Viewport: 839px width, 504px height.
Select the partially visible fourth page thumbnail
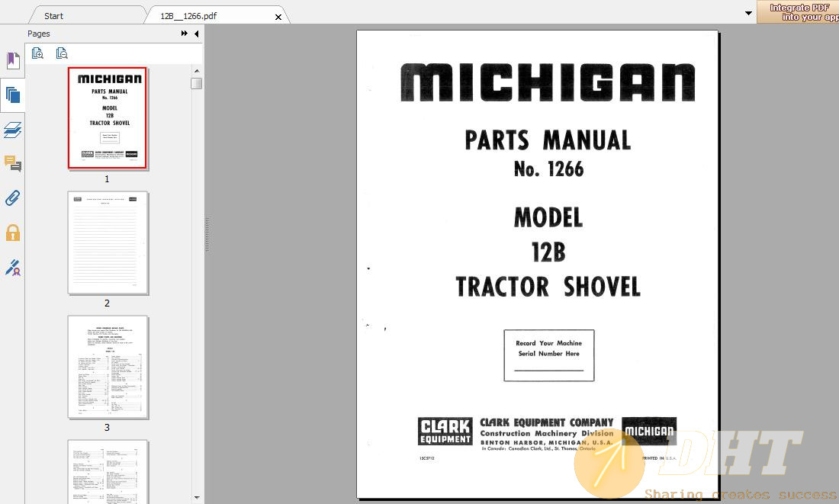pos(108,472)
